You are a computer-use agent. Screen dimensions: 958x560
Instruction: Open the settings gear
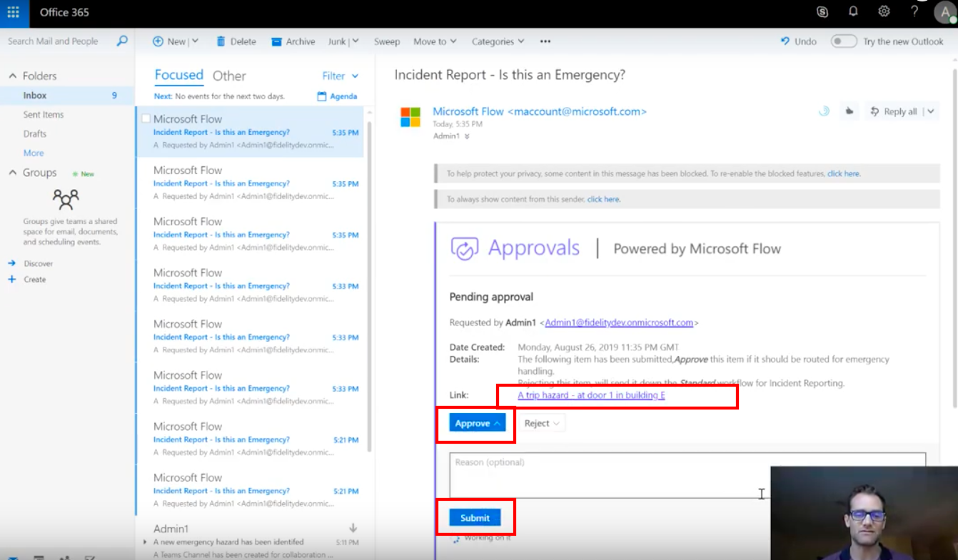coord(884,12)
